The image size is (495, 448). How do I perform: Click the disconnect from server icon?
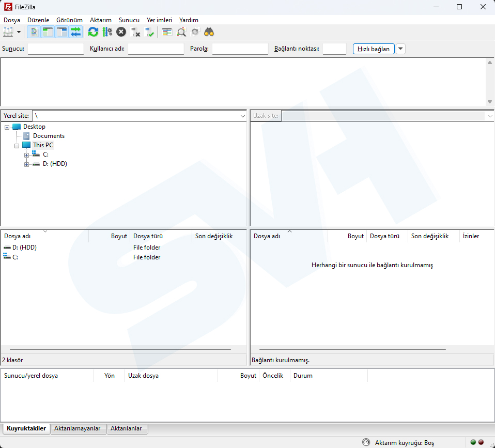(135, 32)
